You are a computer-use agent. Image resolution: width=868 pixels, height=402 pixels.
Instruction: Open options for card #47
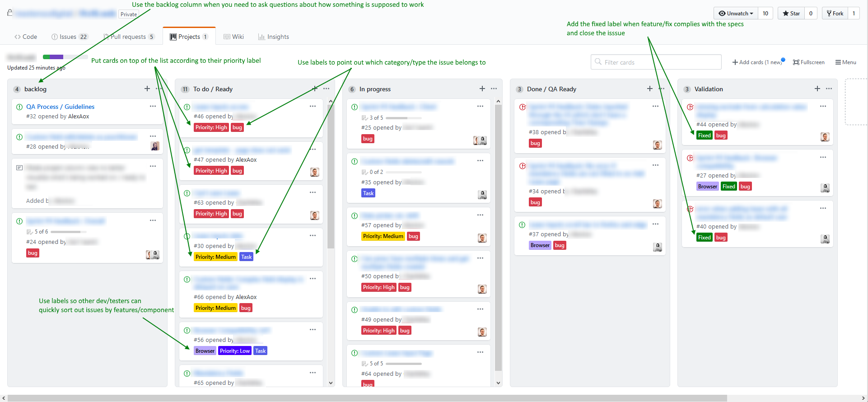click(x=313, y=149)
